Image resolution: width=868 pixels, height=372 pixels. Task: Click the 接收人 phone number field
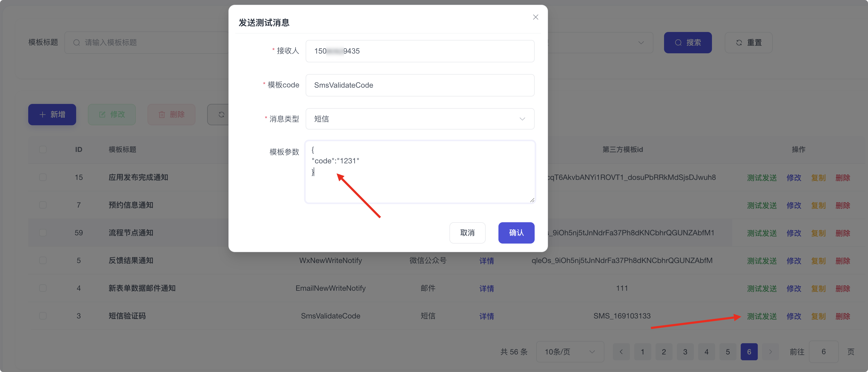coord(420,51)
